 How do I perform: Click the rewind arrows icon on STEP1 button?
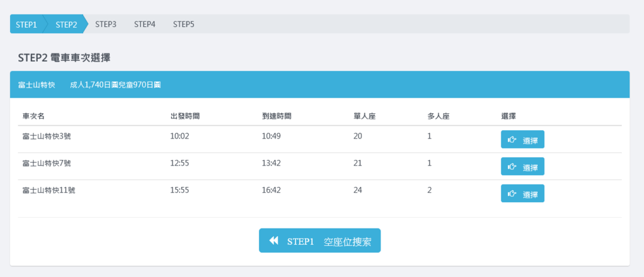point(274,240)
